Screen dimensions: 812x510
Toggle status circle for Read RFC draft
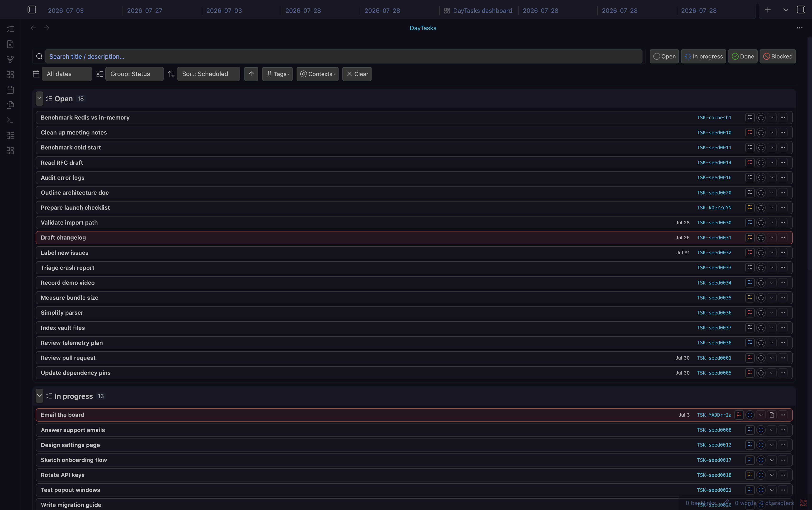760,163
